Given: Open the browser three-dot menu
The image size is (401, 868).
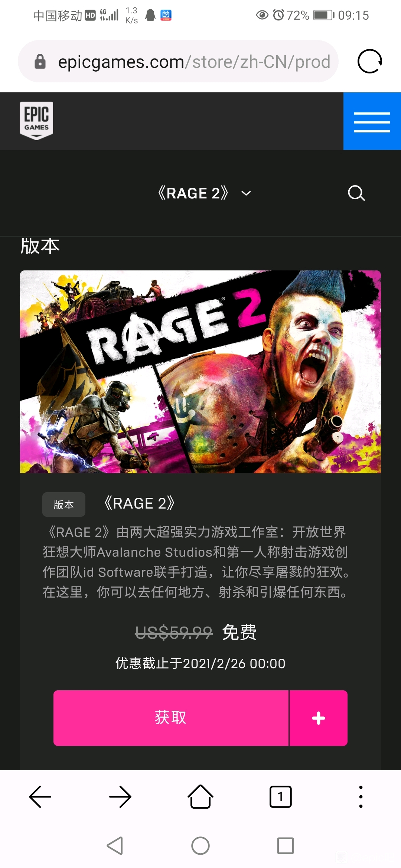Looking at the screenshot, I should (x=361, y=796).
